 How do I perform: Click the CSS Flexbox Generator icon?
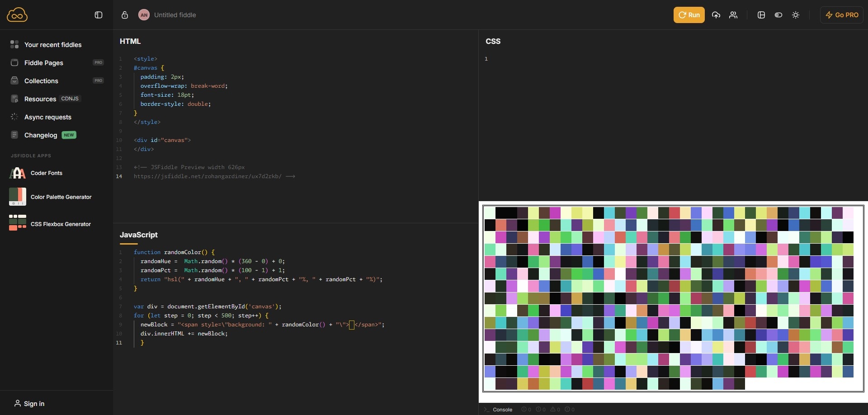[18, 222]
